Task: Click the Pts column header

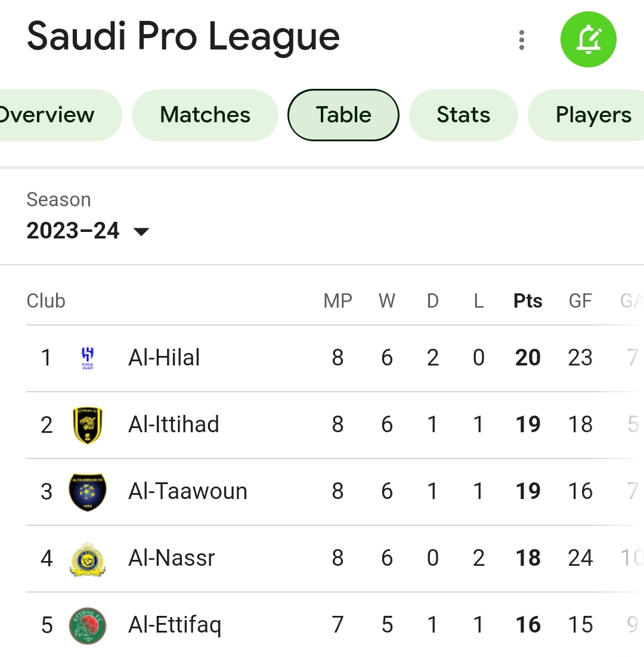Action: point(528,301)
